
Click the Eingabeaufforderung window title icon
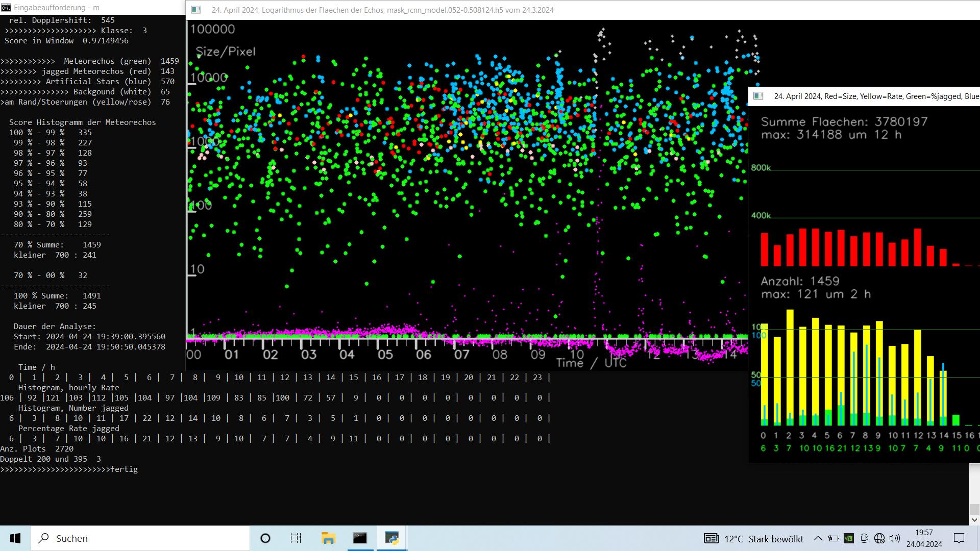[x=6, y=8]
